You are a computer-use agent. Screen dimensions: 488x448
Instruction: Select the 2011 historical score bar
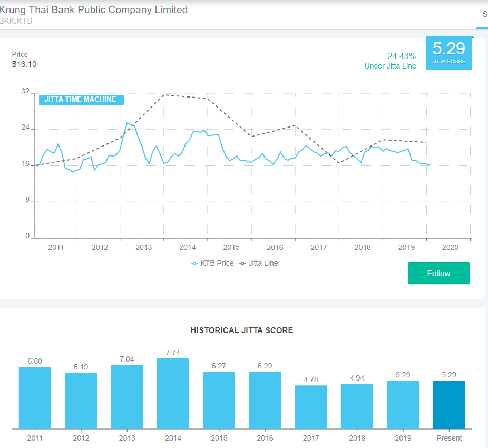coord(35,398)
